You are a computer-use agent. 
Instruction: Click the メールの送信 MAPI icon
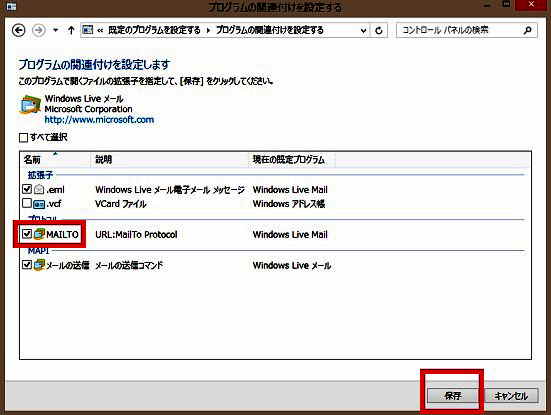(39, 265)
